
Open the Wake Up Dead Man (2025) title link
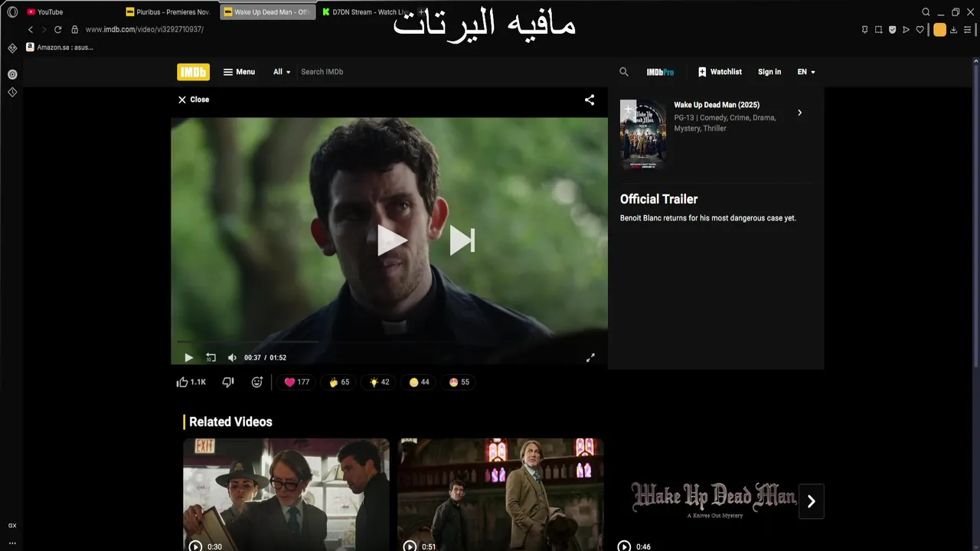717,105
